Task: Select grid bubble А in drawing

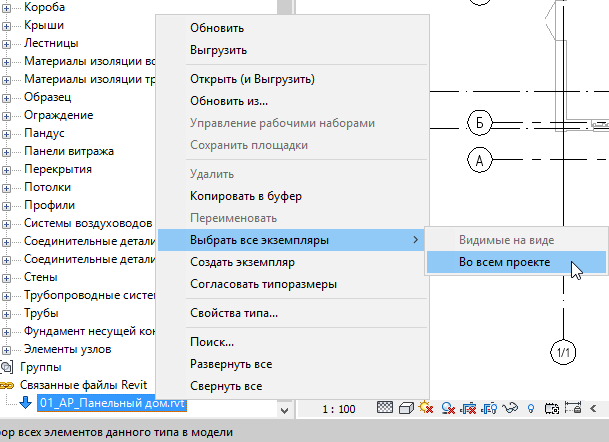Action: (x=479, y=160)
